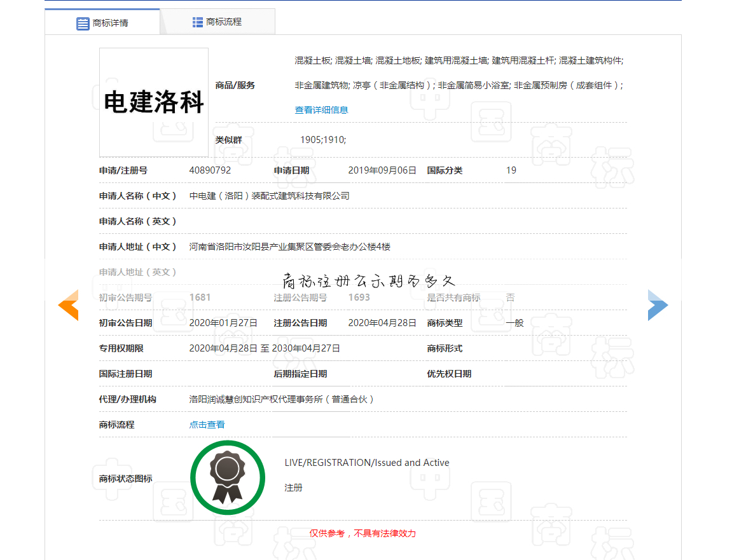Click the red disclaimer 仅供参考，不具有法律效力

point(363,533)
